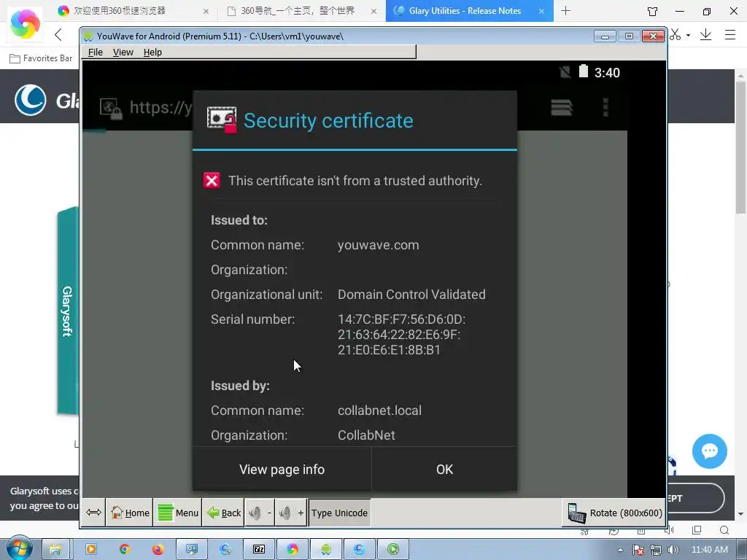Close the 360导航 browser tab
The height and width of the screenshot is (560, 747).
(x=374, y=12)
